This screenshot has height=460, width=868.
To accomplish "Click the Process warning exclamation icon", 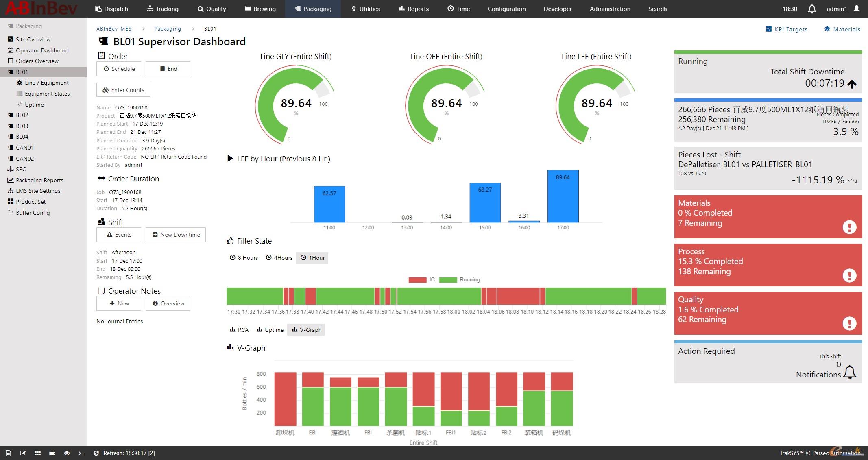I will (849, 275).
